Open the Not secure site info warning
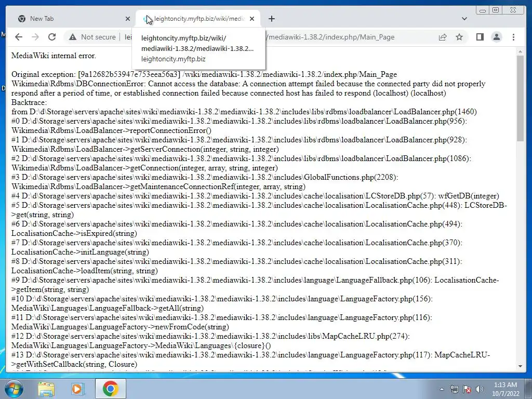The image size is (532, 399). (92, 37)
